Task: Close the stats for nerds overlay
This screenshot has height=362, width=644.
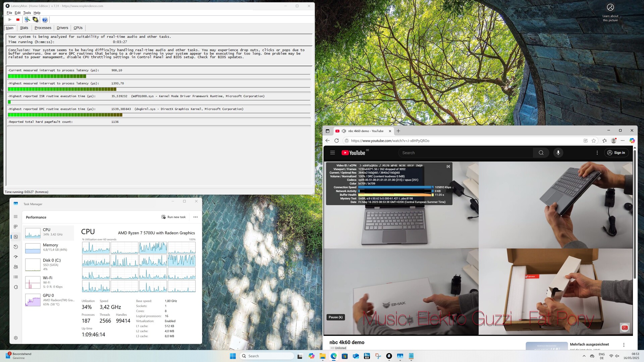Action: tap(448, 166)
